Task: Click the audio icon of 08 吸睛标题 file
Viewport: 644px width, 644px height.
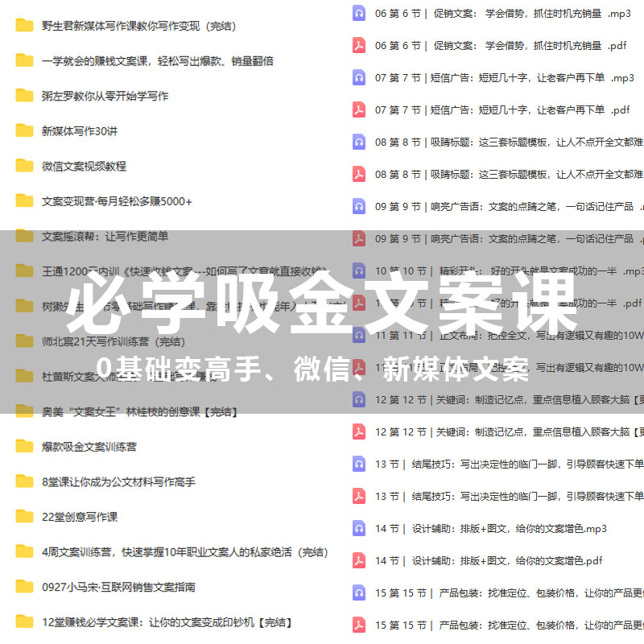Action: (x=359, y=142)
